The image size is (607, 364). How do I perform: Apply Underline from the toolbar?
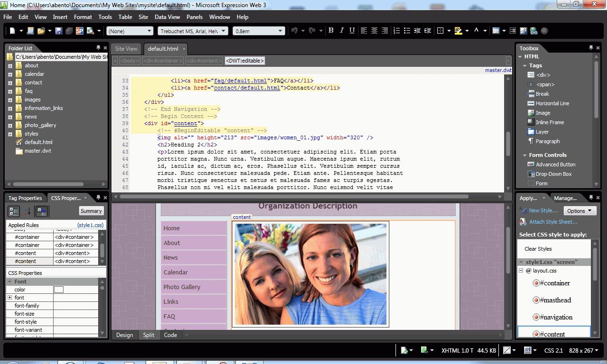point(353,30)
